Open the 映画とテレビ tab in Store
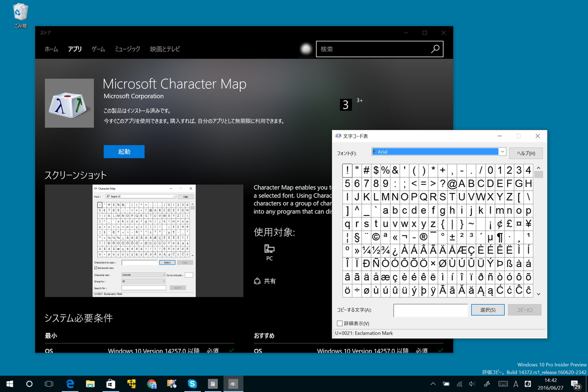This screenshot has width=588, height=392. point(165,49)
